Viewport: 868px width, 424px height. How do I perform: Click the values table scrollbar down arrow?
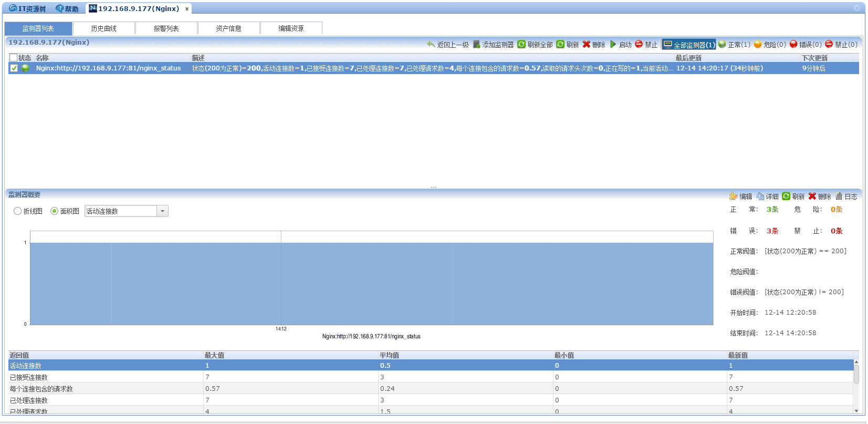[856, 411]
